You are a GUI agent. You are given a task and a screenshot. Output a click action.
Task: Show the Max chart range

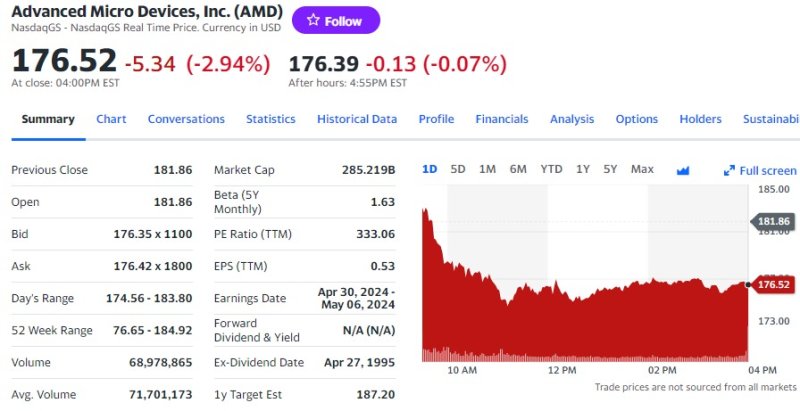coord(642,169)
